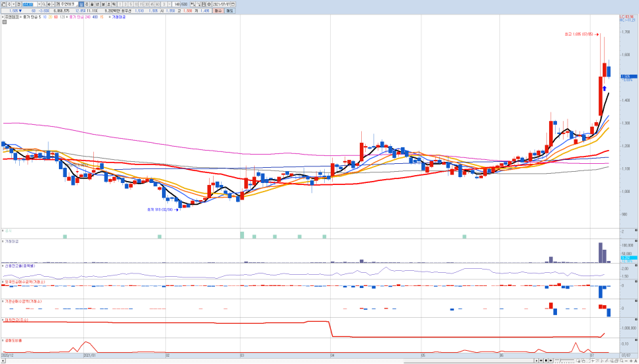
Task: Click the printer icon in bottom toolbar
Action: 617,361
